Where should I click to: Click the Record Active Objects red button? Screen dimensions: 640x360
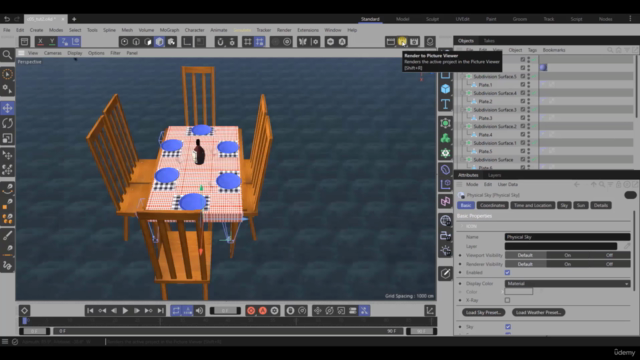[251, 311]
